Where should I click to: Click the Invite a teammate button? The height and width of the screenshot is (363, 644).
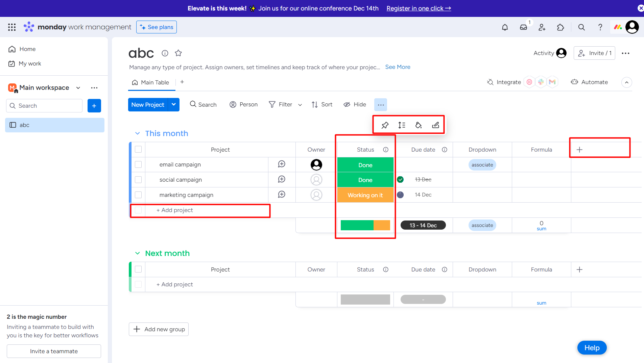(x=53, y=351)
